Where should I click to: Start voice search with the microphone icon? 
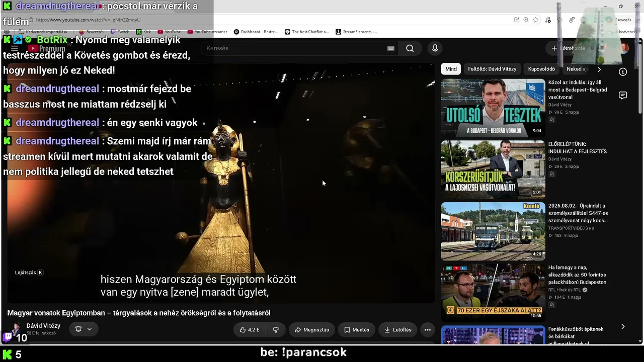coord(435,48)
